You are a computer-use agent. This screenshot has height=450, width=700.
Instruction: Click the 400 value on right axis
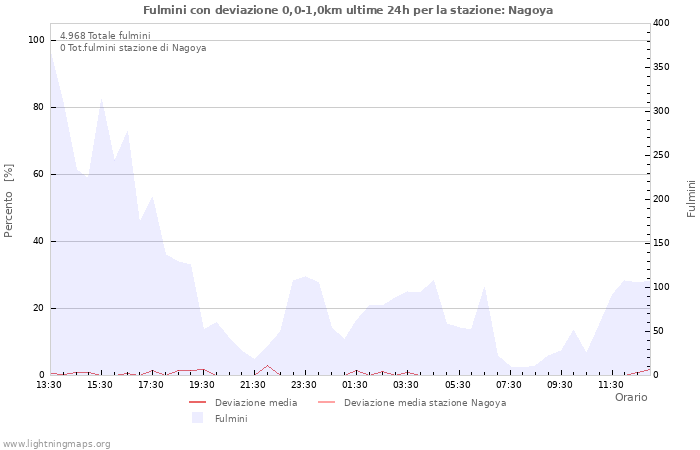[x=661, y=23]
